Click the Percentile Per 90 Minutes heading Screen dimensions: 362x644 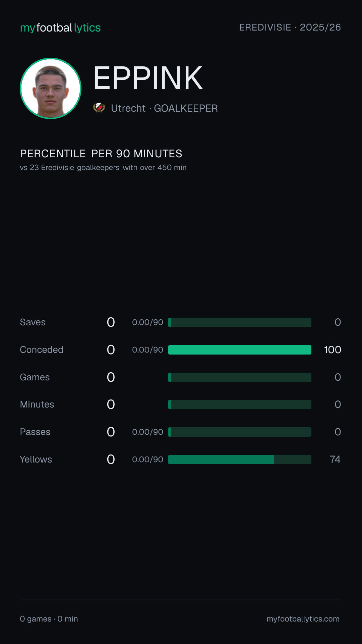pyautogui.click(x=101, y=154)
